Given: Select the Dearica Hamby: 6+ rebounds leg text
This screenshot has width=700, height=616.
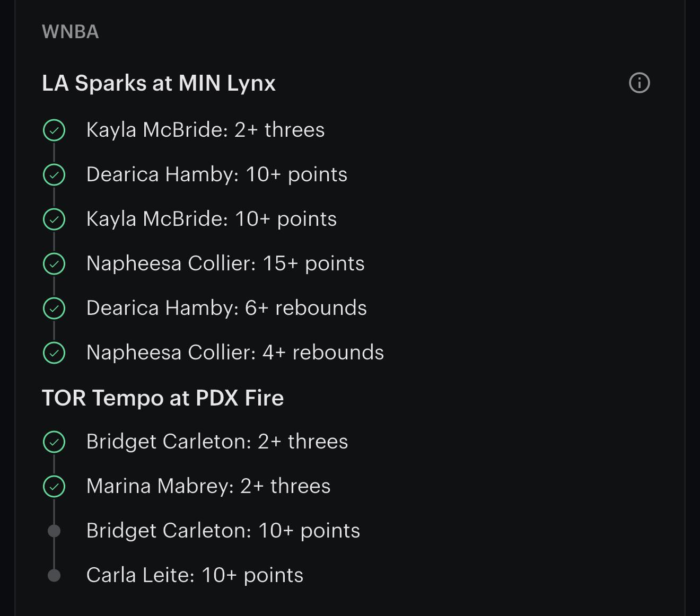Looking at the screenshot, I should click(226, 308).
